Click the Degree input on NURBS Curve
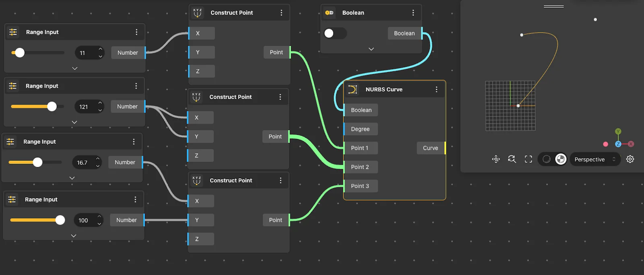This screenshot has width=644, height=275. pos(360,129)
